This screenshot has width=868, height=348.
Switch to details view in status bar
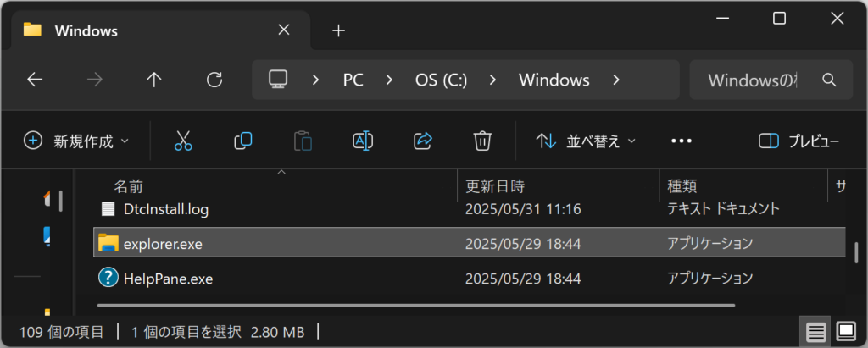click(x=816, y=332)
